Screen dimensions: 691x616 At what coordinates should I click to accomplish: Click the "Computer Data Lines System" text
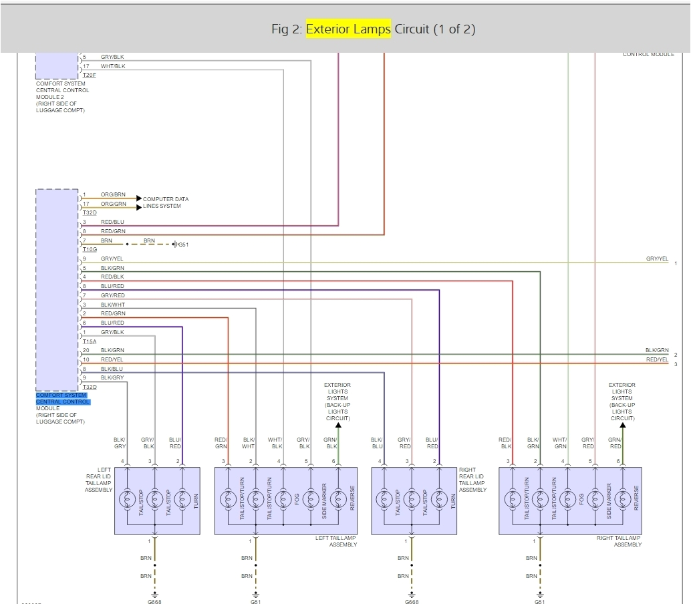pos(166,202)
